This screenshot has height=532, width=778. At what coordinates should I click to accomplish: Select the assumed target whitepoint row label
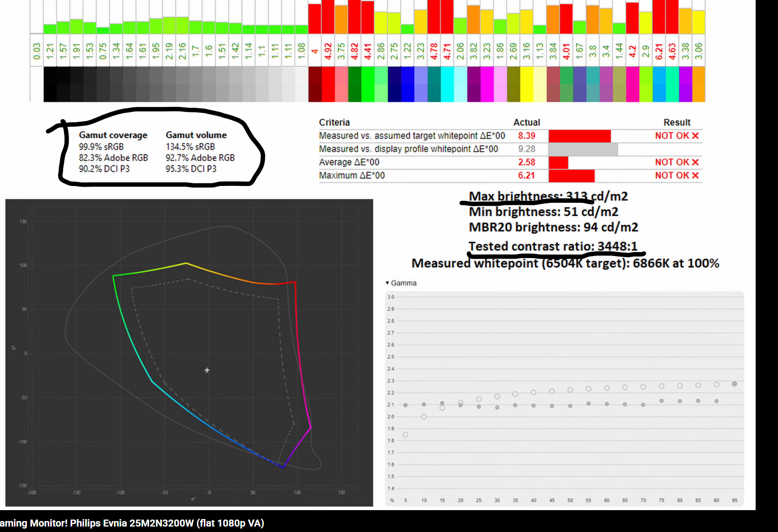pyautogui.click(x=412, y=136)
